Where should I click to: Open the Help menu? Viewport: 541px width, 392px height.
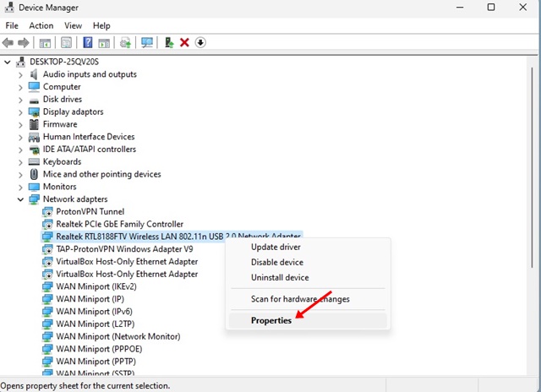[101, 26]
